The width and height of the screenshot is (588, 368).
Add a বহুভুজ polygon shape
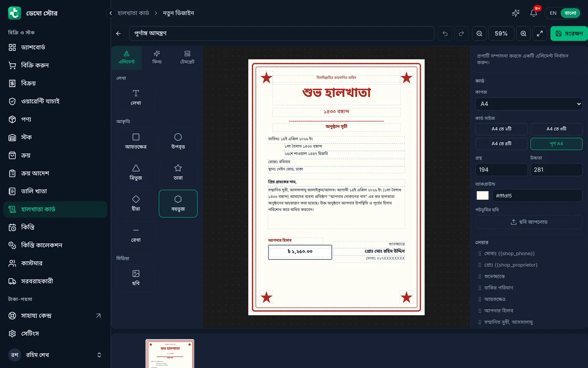[x=178, y=204]
